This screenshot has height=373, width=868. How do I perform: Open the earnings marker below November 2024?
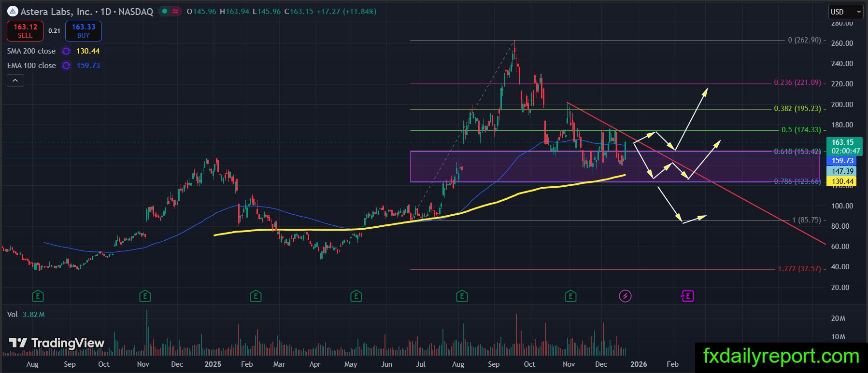coord(145,296)
